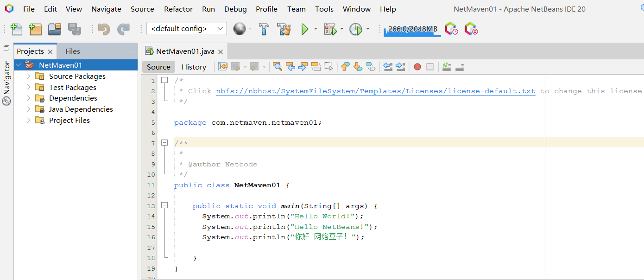Click the Clean and Build icon
644x280 pixels.
[x=284, y=29]
